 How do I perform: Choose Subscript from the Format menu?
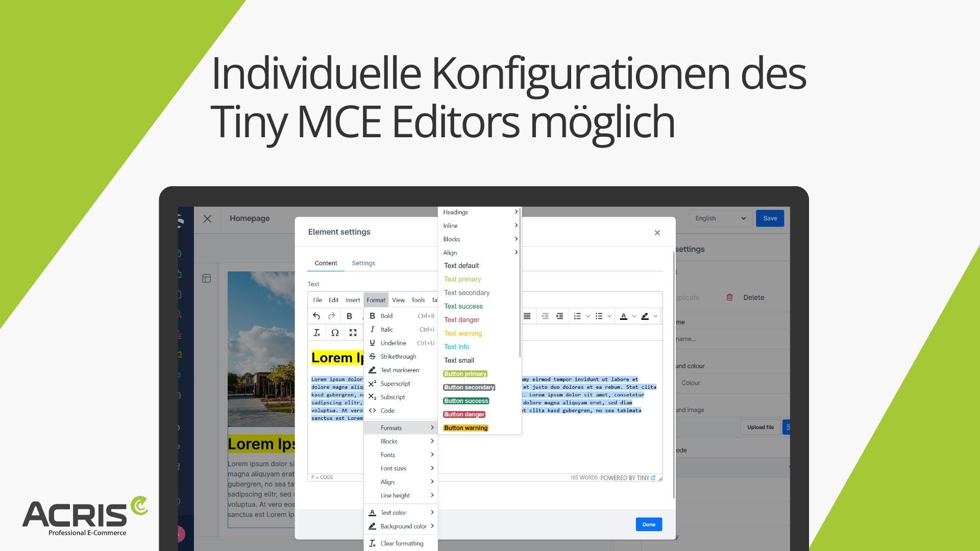(x=401, y=397)
